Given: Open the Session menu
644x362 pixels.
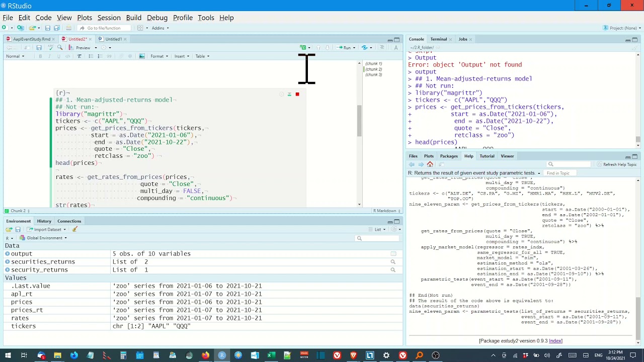Looking at the screenshot, I should click(109, 18).
